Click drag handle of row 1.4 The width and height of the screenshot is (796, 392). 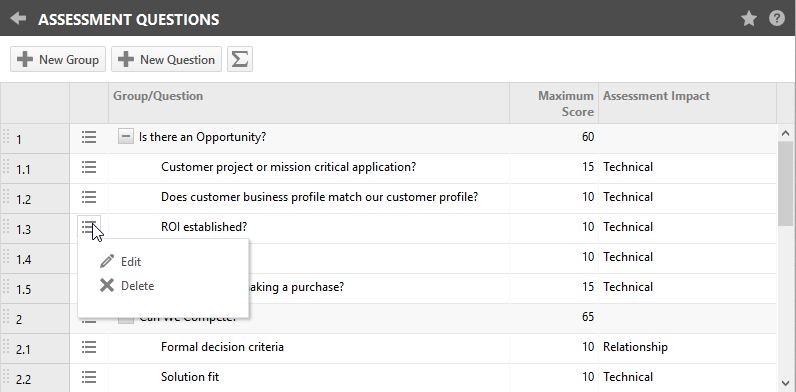pos(6,257)
